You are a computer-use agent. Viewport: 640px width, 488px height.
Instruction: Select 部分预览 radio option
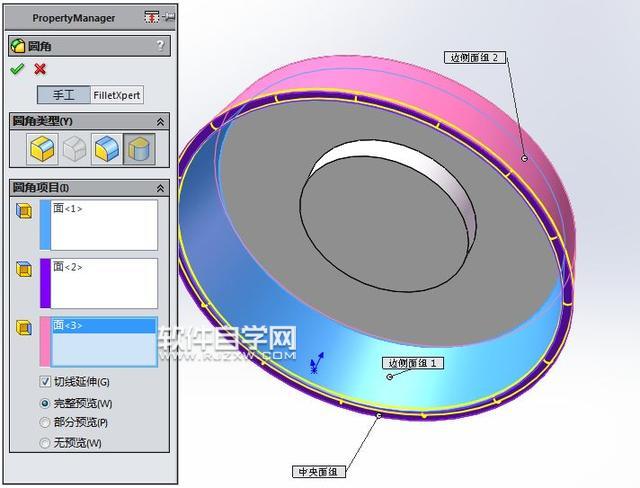click(45, 422)
